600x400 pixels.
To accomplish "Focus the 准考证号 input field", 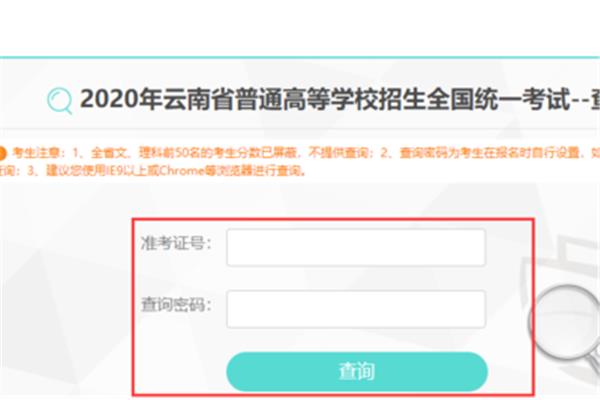I will click(356, 247).
